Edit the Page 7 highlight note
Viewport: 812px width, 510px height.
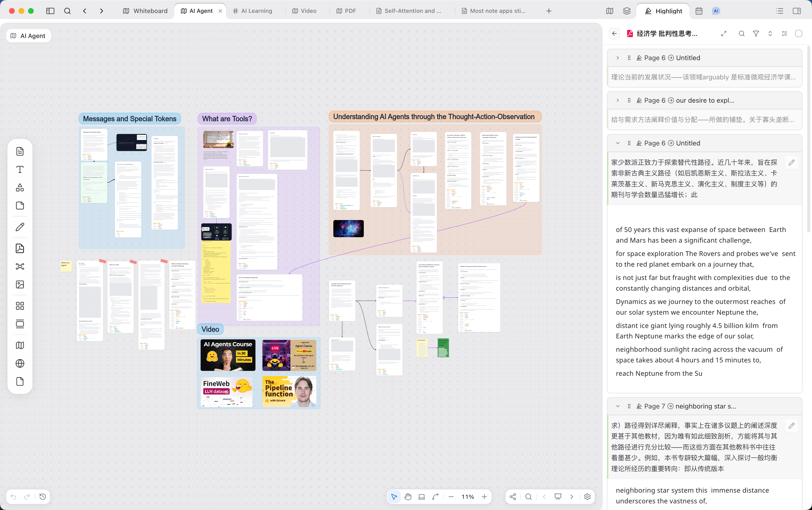pyautogui.click(x=791, y=426)
